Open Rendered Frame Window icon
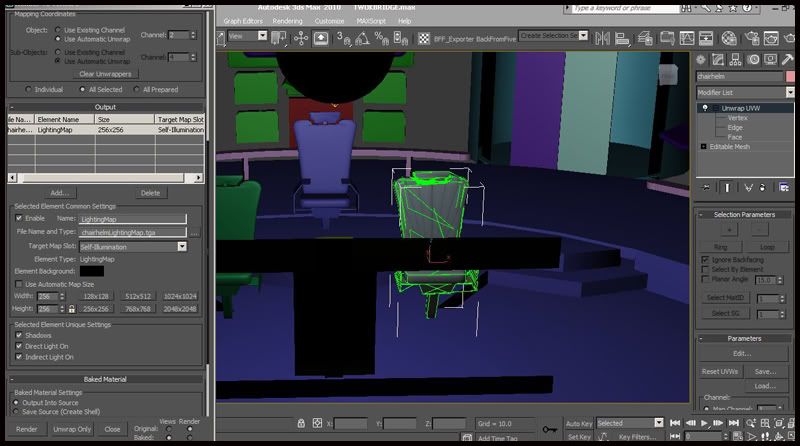Viewport: 800px width, 446px height. (x=771, y=38)
